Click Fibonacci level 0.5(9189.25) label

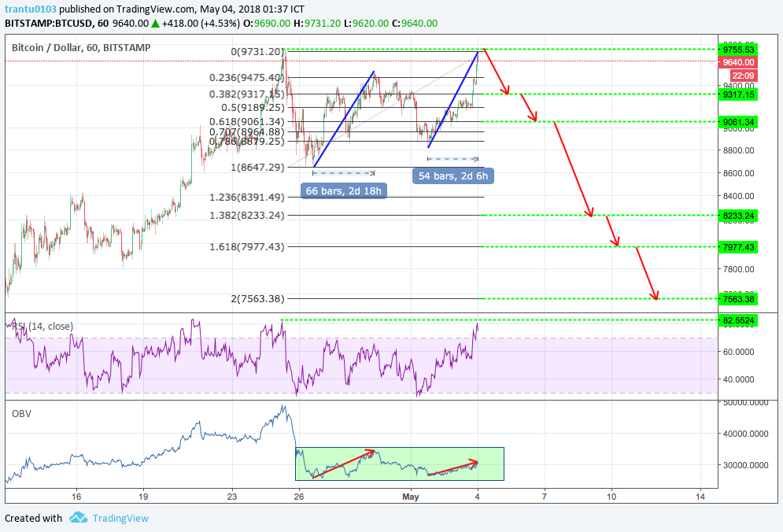[x=253, y=107]
